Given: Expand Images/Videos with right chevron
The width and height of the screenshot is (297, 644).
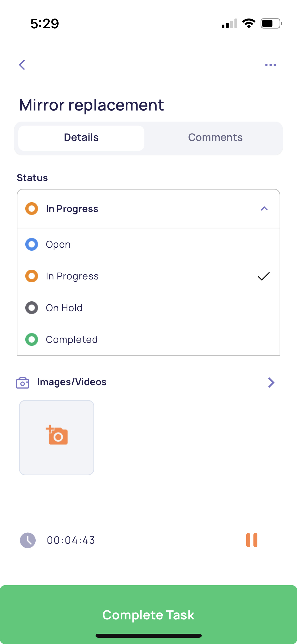Looking at the screenshot, I should tap(271, 382).
